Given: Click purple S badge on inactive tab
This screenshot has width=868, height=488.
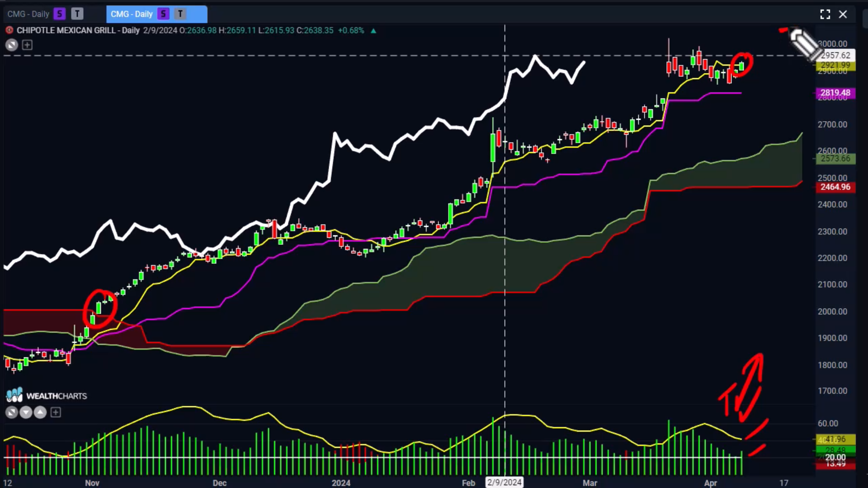Looking at the screenshot, I should [59, 14].
